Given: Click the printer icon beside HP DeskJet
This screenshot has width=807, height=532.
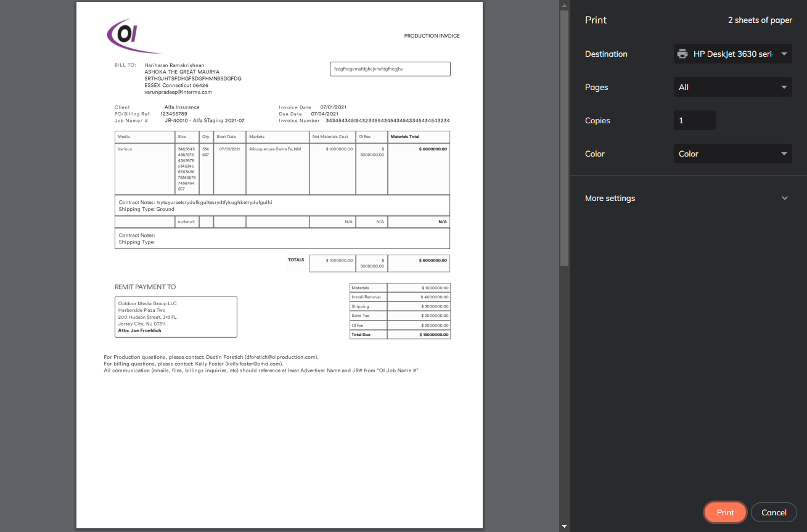Looking at the screenshot, I should (x=682, y=54).
